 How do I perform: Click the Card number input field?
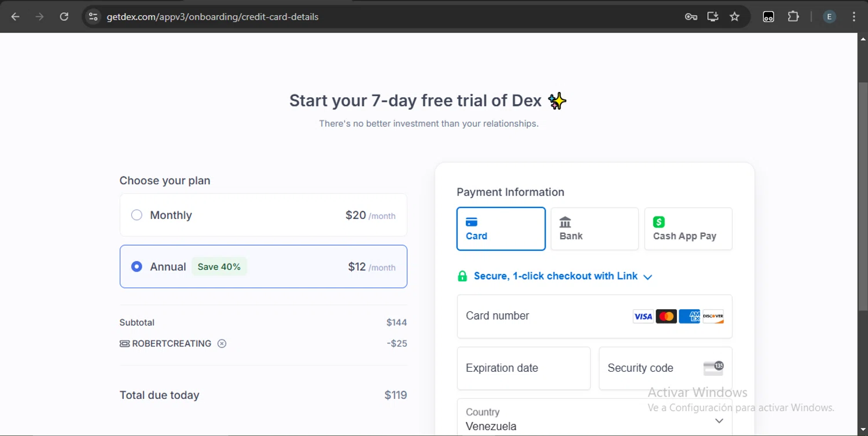pos(595,316)
